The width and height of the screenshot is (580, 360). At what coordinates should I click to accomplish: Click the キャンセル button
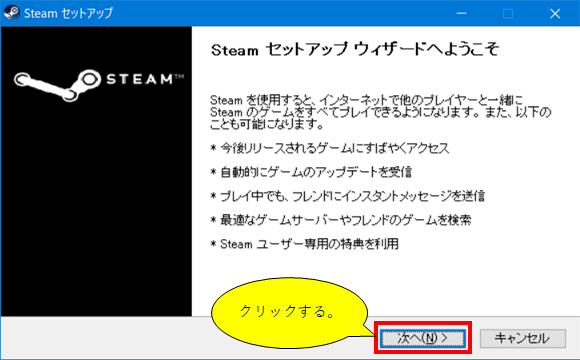[522, 338]
